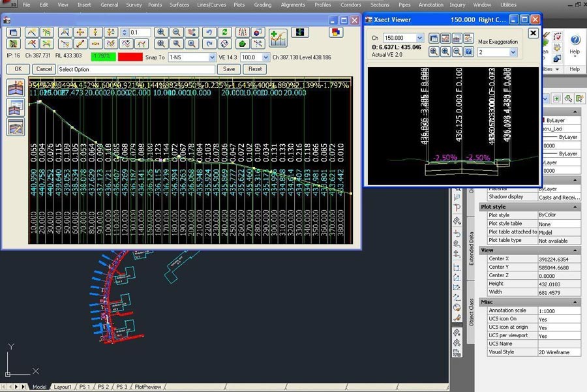Open the Corridors menu
The width and height of the screenshot is (587, 392).
point(350,5)
